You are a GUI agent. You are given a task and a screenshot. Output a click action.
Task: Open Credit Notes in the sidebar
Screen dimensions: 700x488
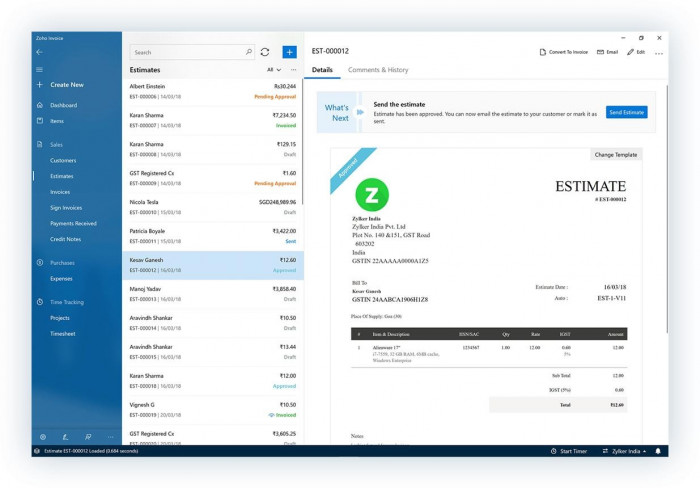(66, 239)
